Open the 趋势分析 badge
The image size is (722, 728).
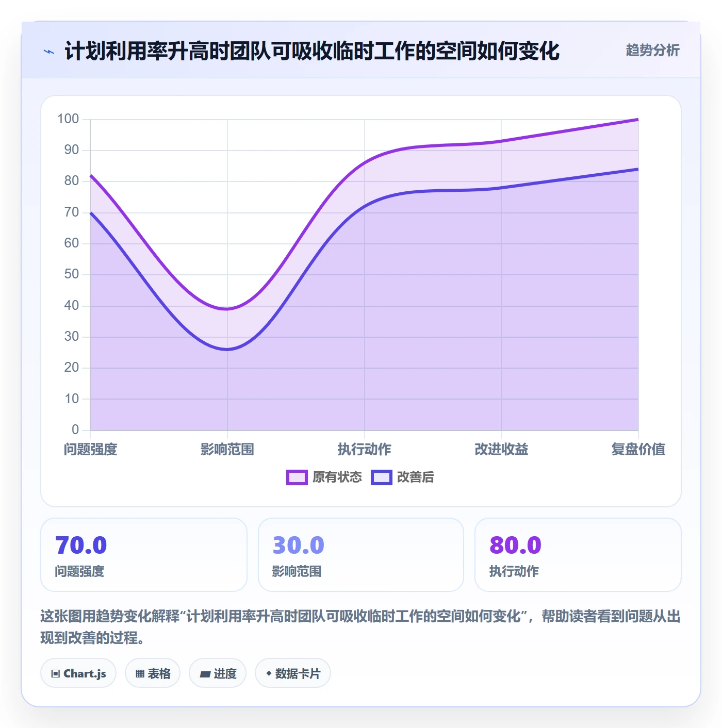(652, 51)
